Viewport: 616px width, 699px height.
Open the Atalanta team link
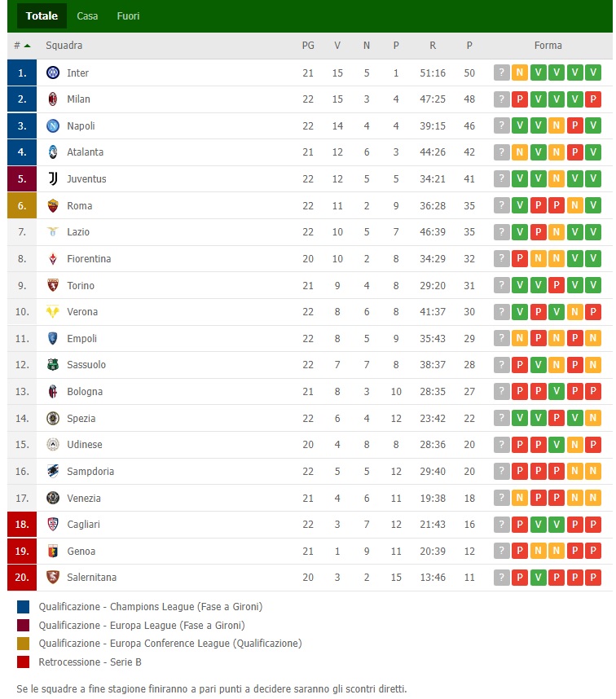pos(85,152)
